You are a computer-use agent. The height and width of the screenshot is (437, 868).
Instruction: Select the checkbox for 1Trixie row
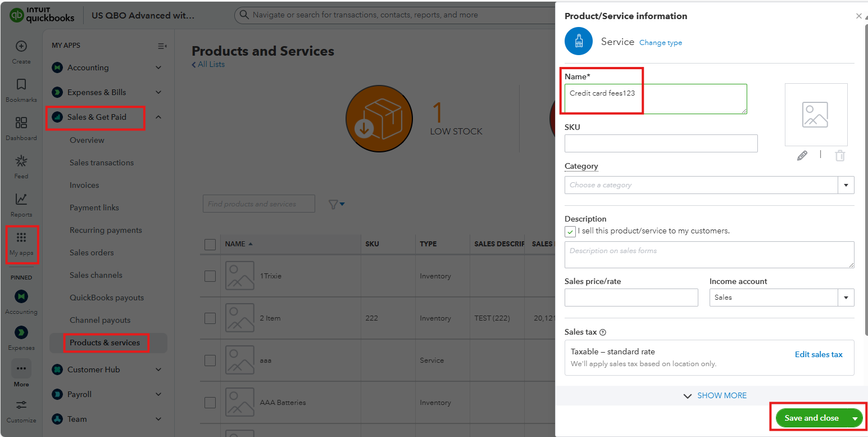[210, 276]
